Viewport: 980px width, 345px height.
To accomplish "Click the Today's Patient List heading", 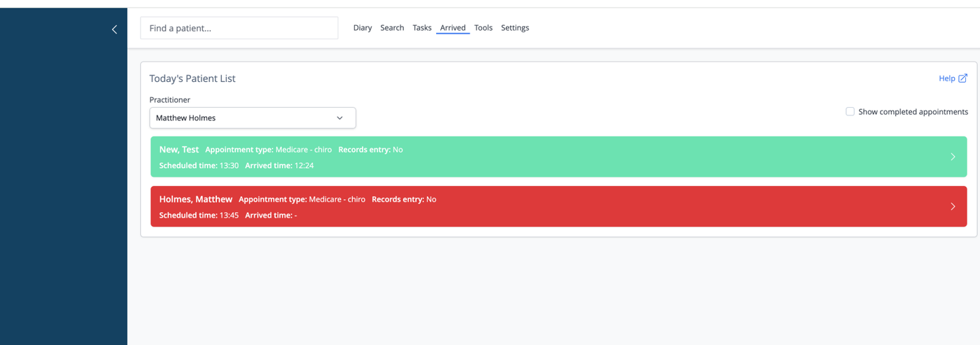I will (x=192, y=78).
